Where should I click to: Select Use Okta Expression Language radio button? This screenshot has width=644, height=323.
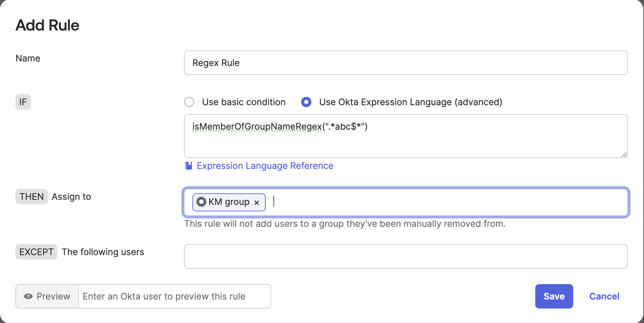306,102
